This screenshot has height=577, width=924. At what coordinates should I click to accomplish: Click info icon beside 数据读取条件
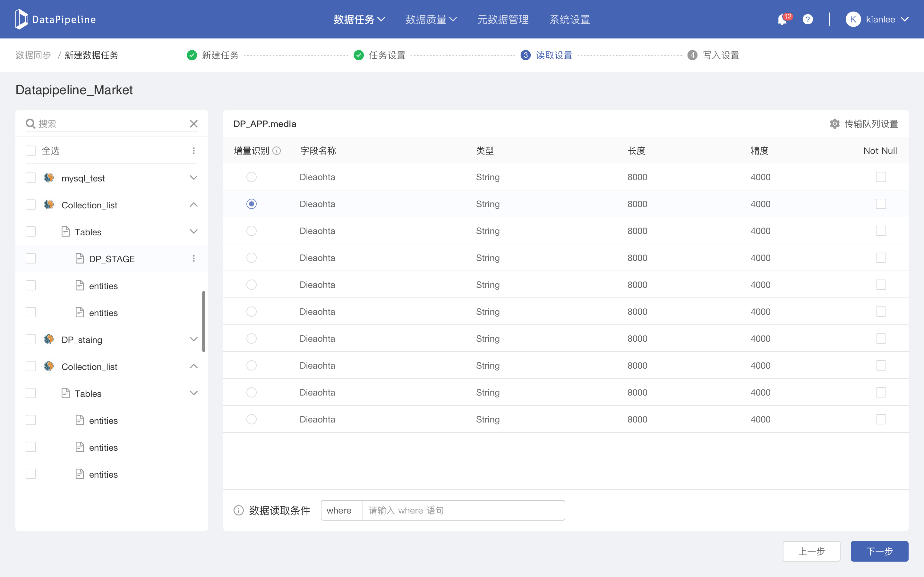[x=239, y=510]
